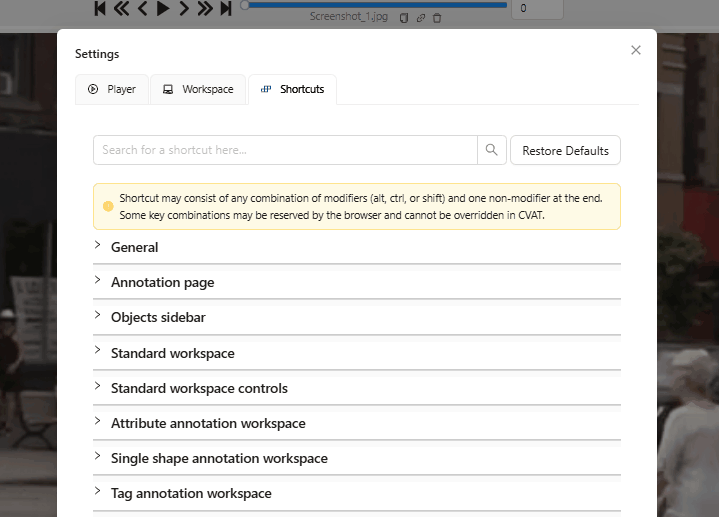Click the delete frame trash icon
Viewport: 719px width, 517px height.
(x=437, y=18)
